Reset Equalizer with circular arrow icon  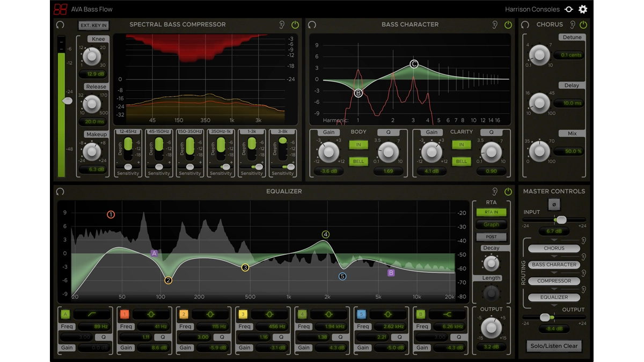(60, 191)
